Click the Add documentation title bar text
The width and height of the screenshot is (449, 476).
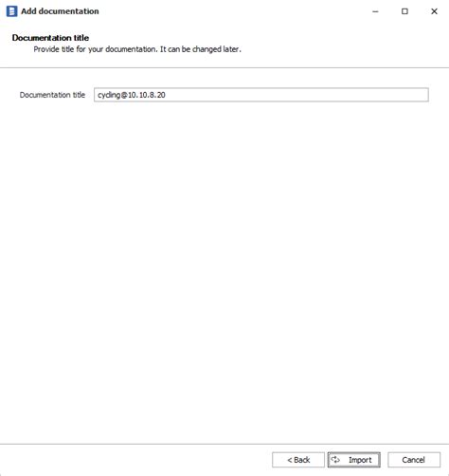click(60, 11)
